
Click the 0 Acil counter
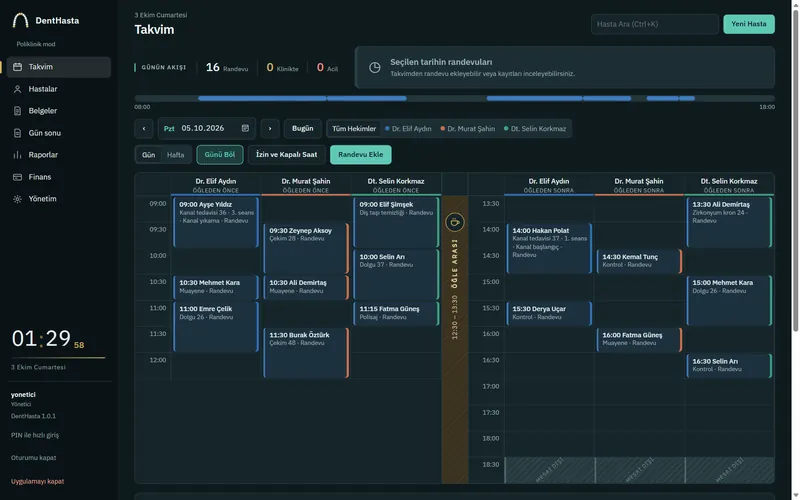[327, 67]
